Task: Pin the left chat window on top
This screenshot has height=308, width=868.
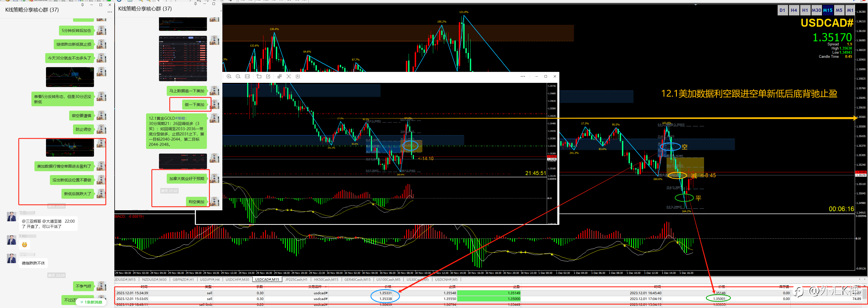Action: tap(83, 5)
